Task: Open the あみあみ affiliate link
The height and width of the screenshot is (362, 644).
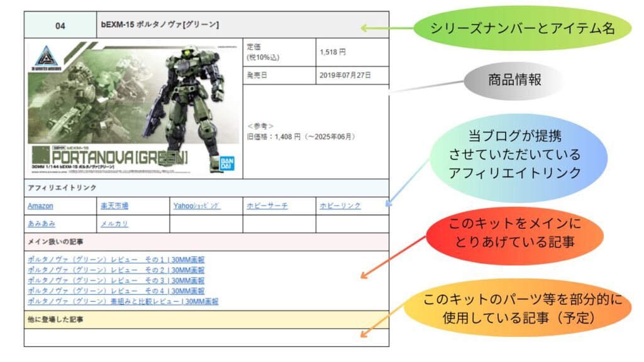Action: [x=42, y=224]
